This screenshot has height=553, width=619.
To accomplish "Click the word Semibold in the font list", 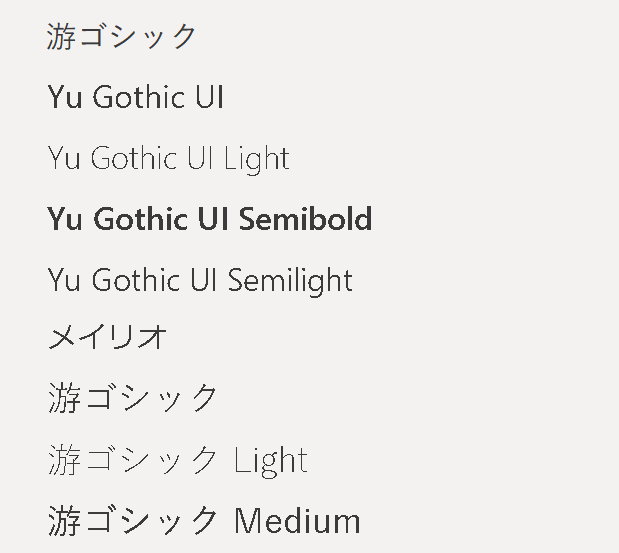I will pyautogui.click(x=306, y=219).
